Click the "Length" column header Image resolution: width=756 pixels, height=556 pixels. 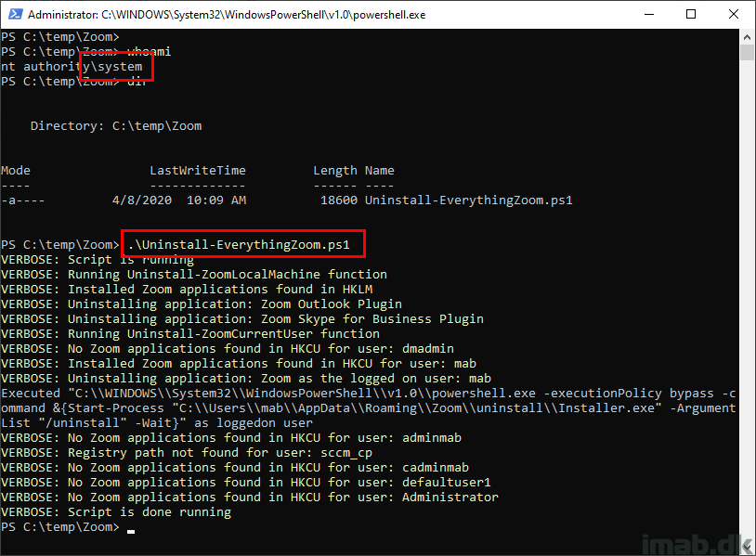click(335, 171)
